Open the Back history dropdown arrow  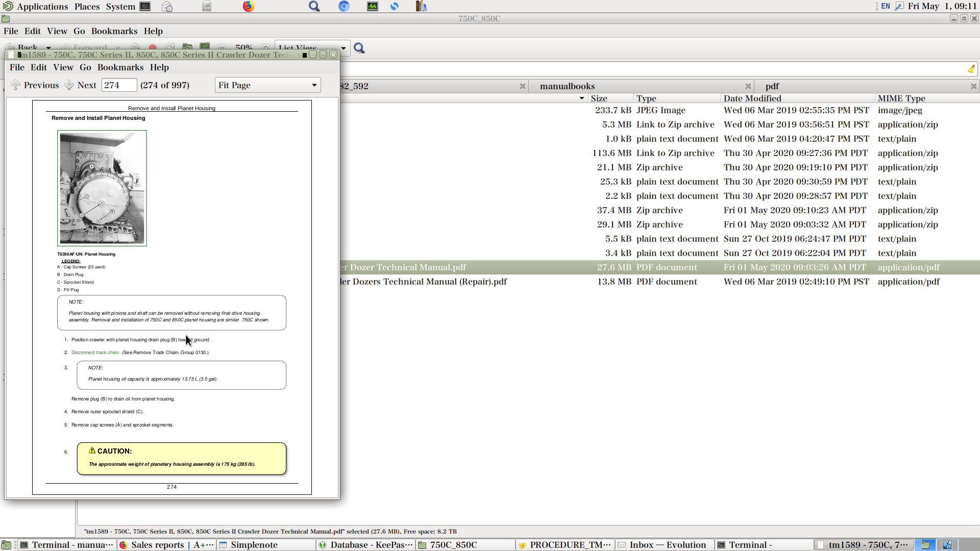tap(48, 48)
